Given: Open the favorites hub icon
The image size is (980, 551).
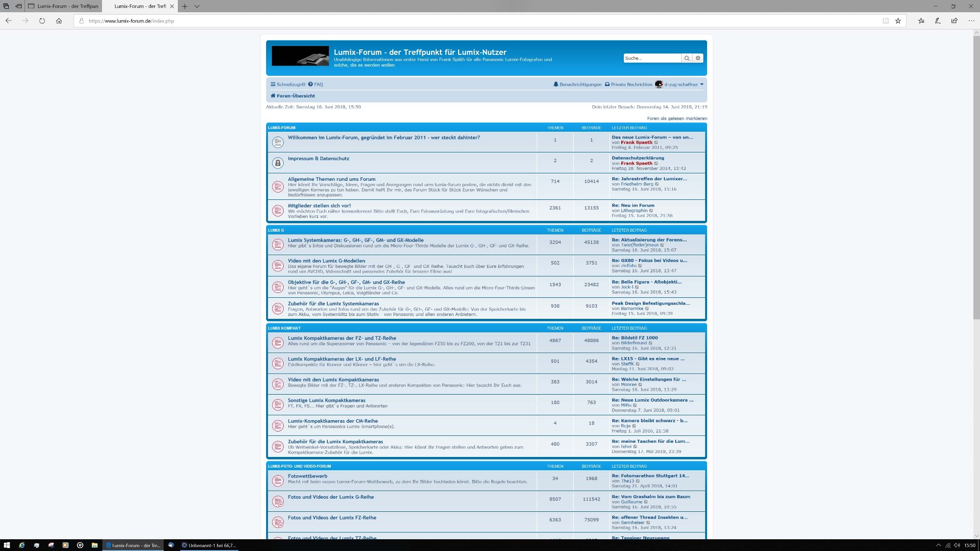Looking at the screenshot, I should (921, 21).
